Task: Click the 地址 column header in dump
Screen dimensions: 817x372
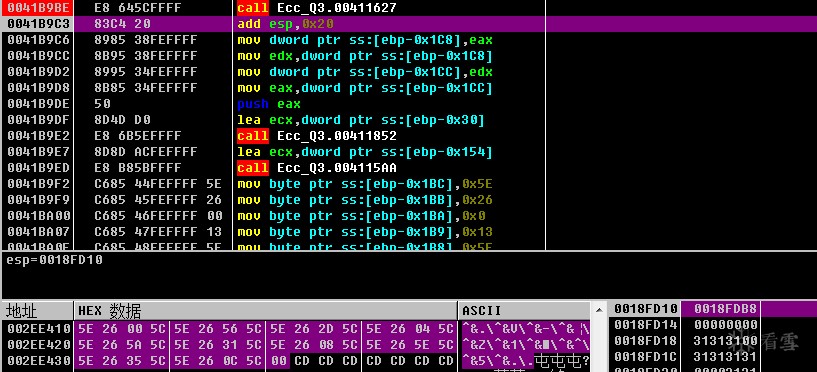Action: (38, 311)
